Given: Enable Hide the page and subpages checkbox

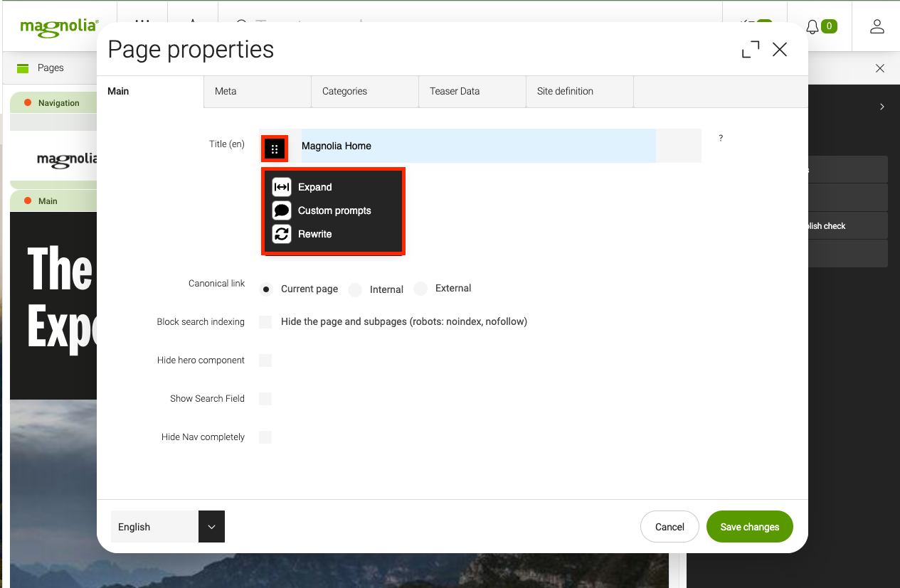Looking at the screenshot, I should point(265,322).
